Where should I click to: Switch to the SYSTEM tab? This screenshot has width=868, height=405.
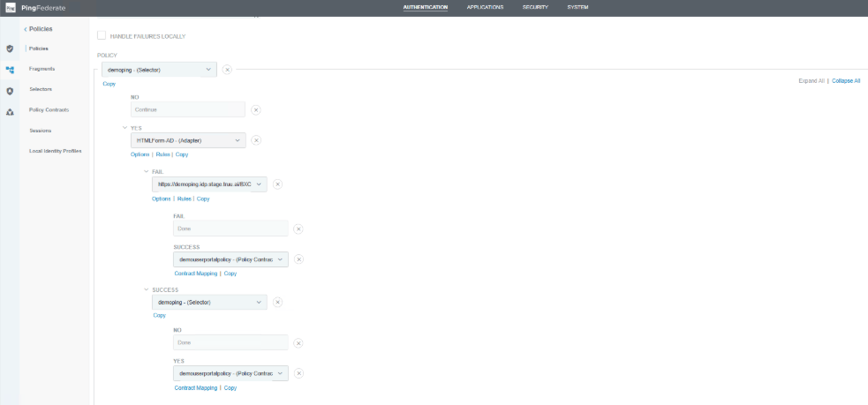pyautogui.click(x=577, y=7)
